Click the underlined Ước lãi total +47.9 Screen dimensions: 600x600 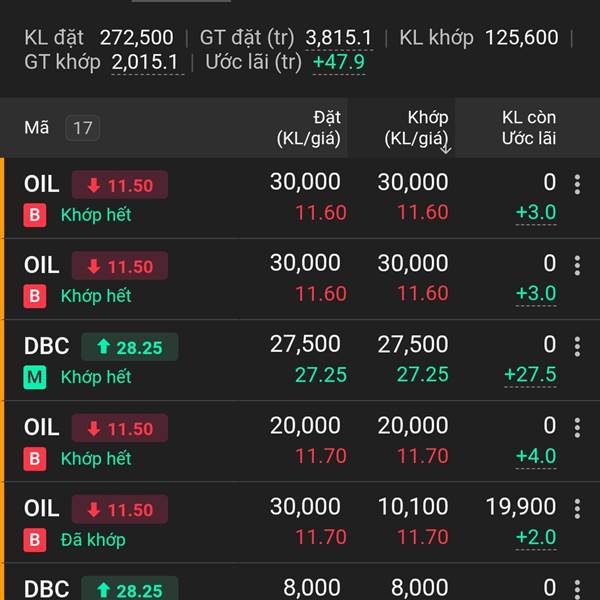point(339,62)
